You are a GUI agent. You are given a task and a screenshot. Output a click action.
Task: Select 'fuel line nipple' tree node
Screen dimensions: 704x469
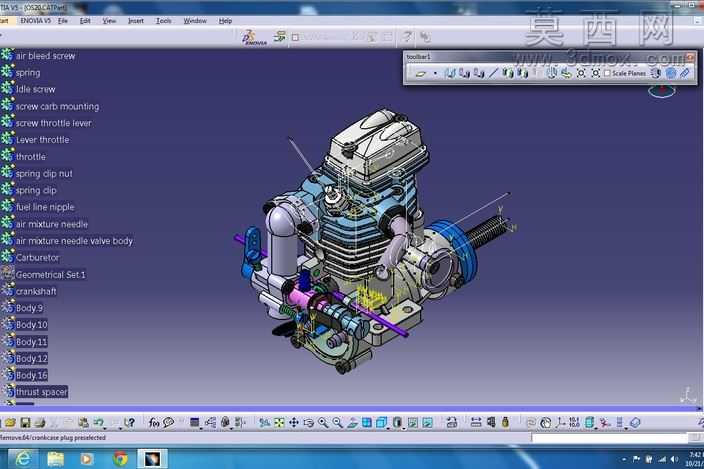point(45,207)
